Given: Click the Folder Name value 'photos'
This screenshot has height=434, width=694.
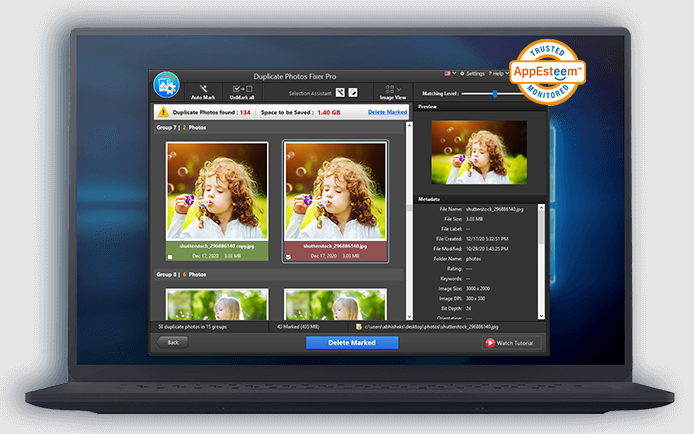Looking at the screenshot, I should pyautogui.click(x=473, y=259).
